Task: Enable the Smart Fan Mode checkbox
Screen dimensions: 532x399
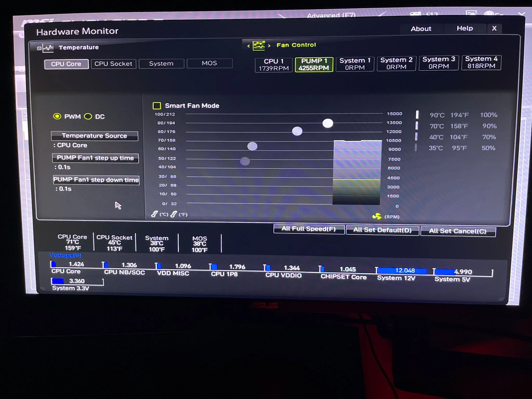Action: tap(157, 106)
